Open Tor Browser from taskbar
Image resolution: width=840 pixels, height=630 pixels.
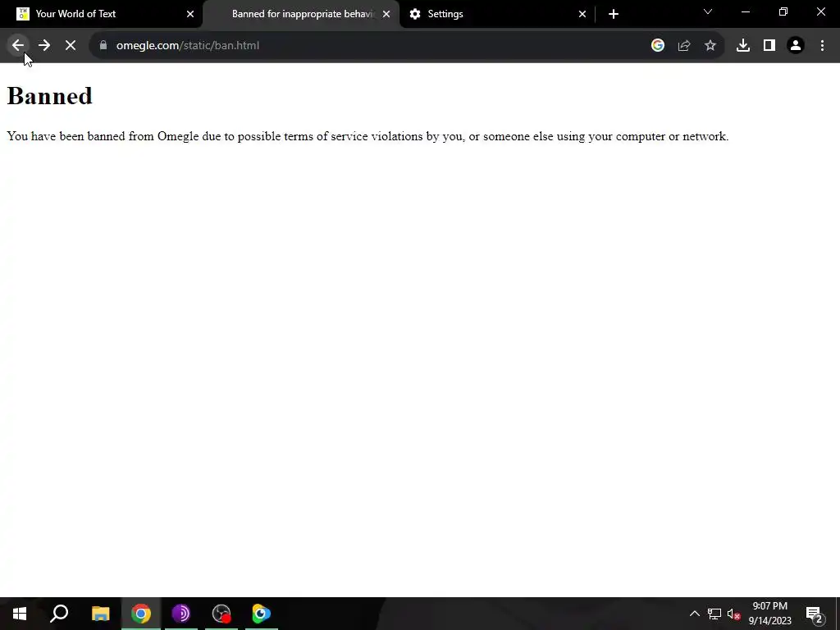pos(181,614)
